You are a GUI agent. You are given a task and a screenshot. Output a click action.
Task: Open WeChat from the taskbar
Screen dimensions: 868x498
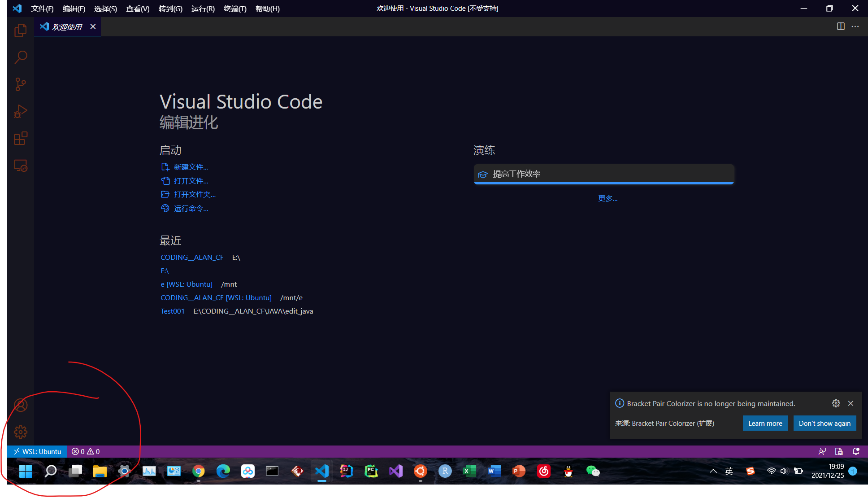click(x=593, y=471)
